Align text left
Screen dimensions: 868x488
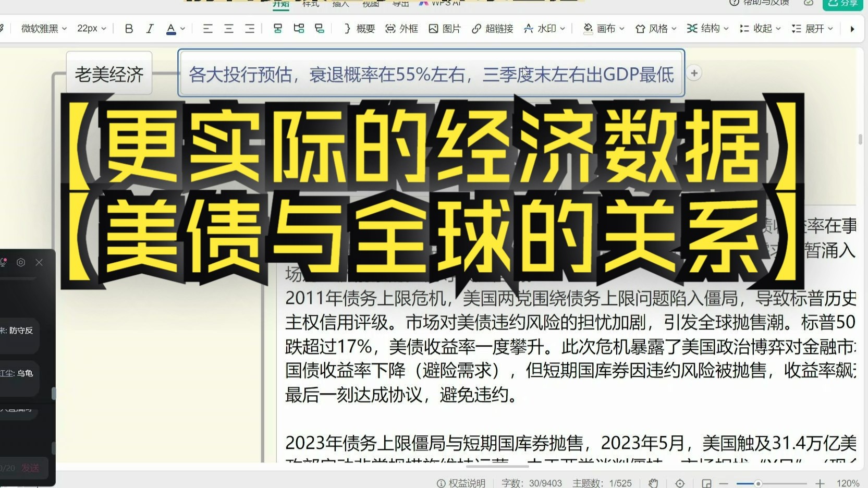[207, 29]
